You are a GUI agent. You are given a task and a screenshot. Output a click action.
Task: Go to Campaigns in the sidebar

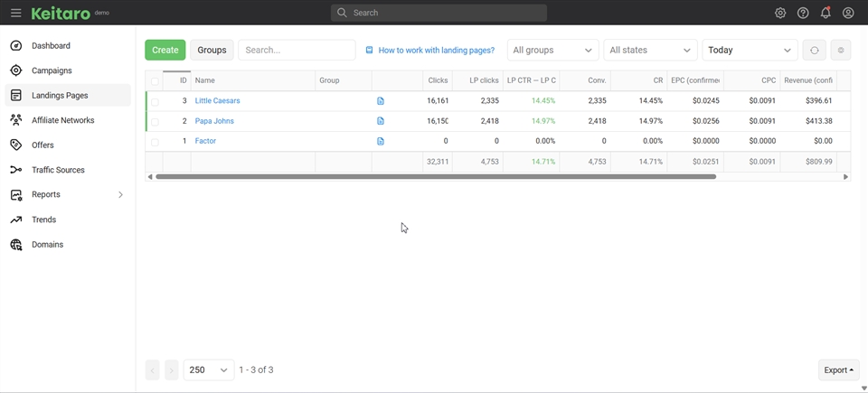click(x=52, y=70)
